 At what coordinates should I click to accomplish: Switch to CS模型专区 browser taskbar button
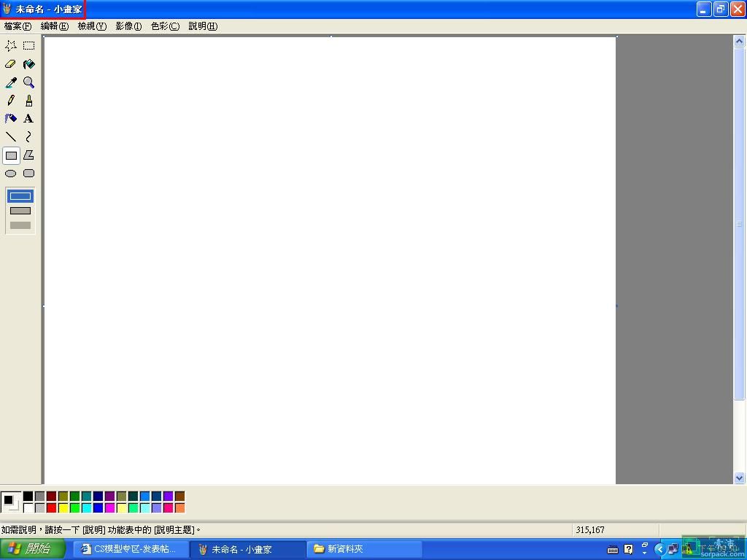pos(130,549)
